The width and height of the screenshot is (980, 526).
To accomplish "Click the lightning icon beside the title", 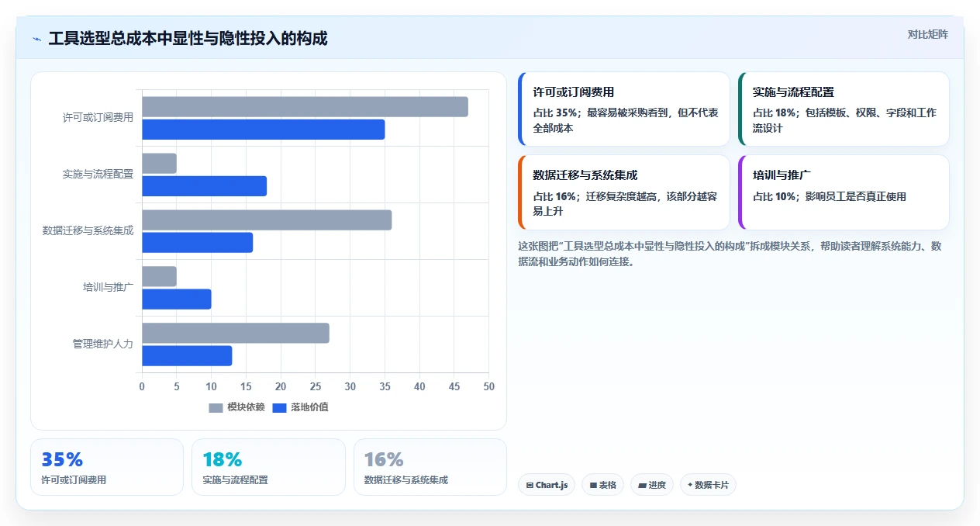I will coord(36,39).
